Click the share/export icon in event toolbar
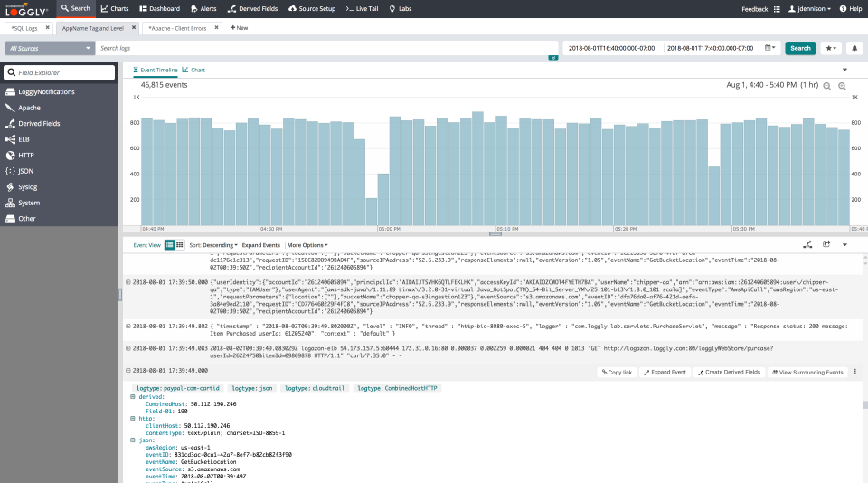The image size is (868, 483). click(826, 244)
